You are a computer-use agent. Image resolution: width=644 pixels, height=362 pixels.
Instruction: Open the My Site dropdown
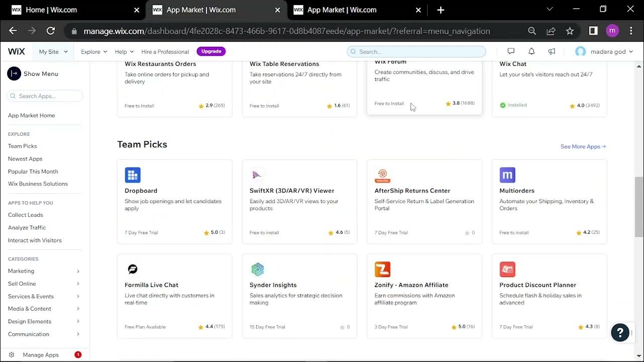tap(53, 51)
